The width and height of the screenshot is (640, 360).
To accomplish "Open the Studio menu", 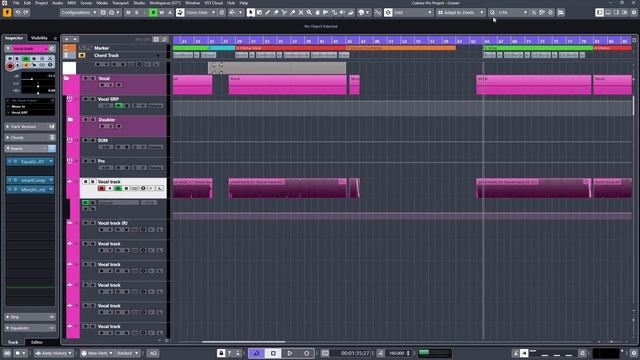I will pyautogui.click(x=139, y=3).
